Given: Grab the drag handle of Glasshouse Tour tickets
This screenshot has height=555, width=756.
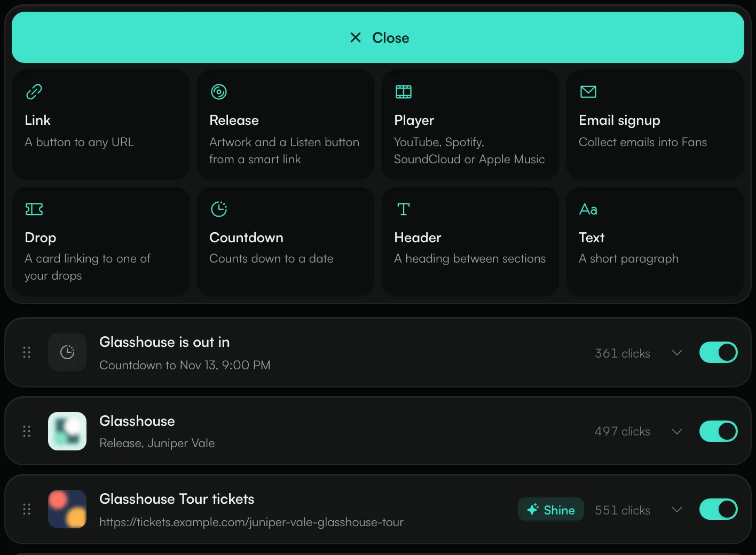Looking at the screenshot, I should click(x=27, y=509).
